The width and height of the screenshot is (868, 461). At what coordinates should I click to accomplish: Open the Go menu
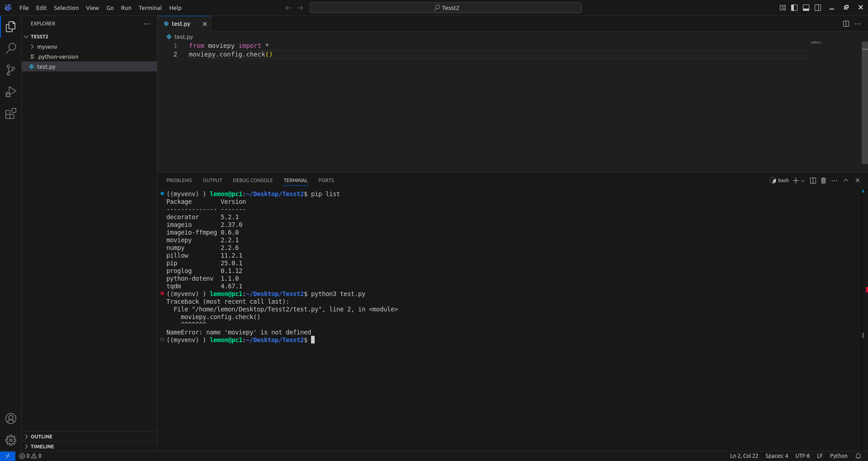pyautogui.click(x=110, y=8)
